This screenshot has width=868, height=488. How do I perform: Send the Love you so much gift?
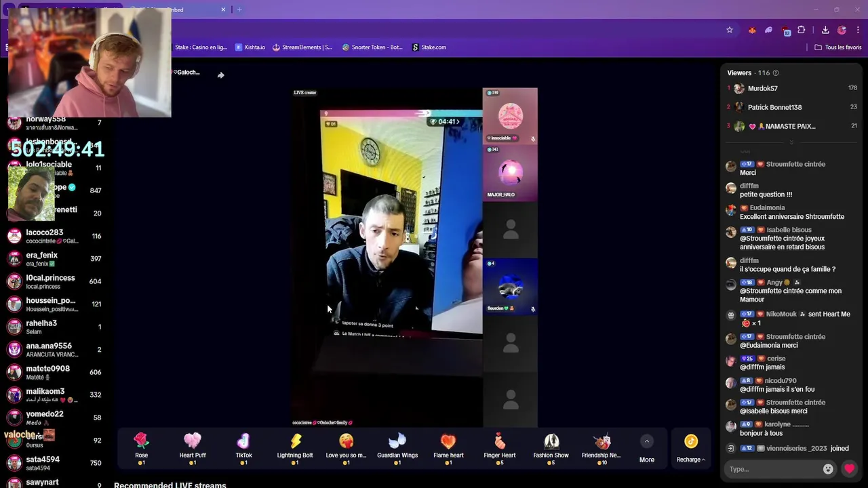[346, 449]
